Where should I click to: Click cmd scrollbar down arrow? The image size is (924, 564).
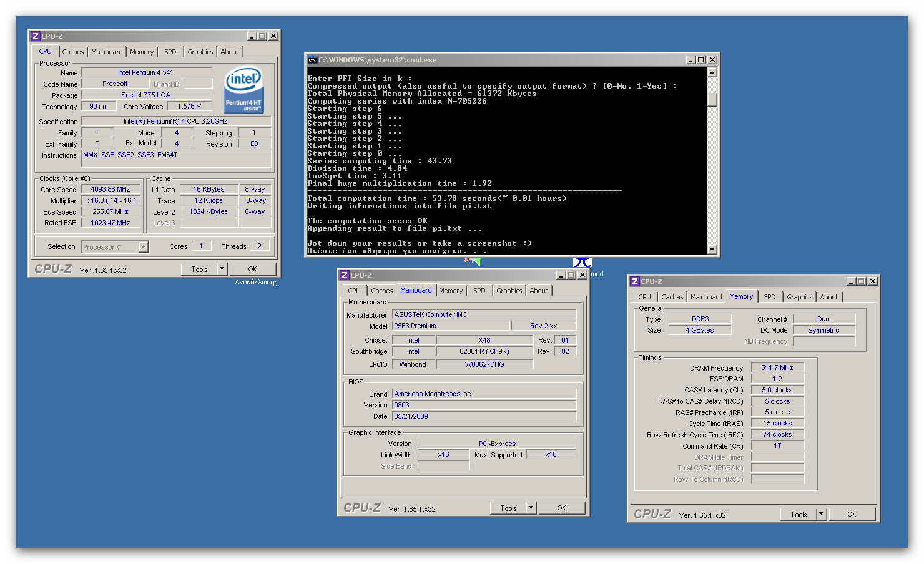coord(712,250)
